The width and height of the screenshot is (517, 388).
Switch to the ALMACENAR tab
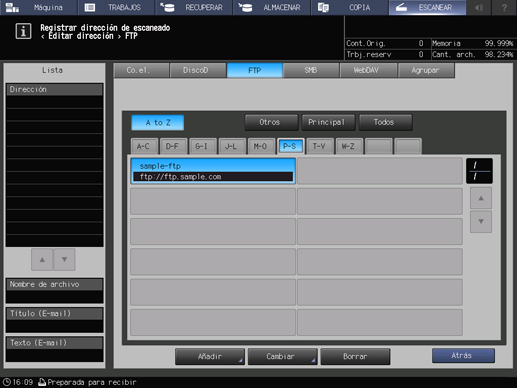tap(272, 7)
